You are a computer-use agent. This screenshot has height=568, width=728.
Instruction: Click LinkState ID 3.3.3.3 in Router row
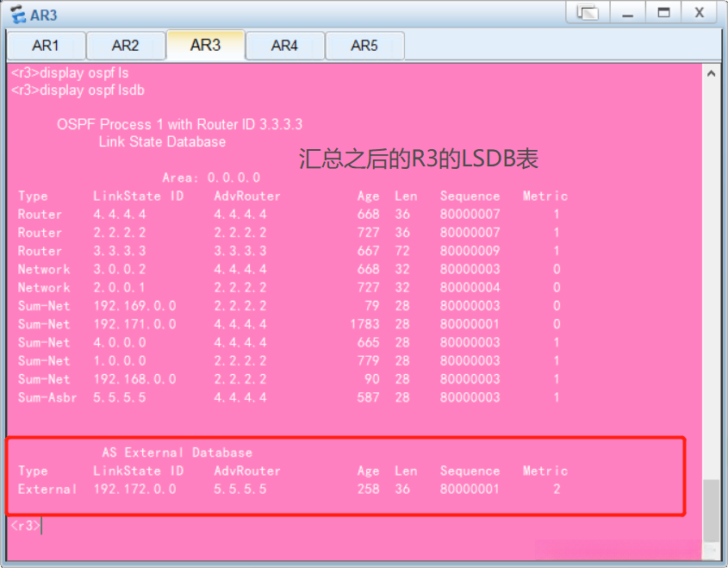point(120,251)
